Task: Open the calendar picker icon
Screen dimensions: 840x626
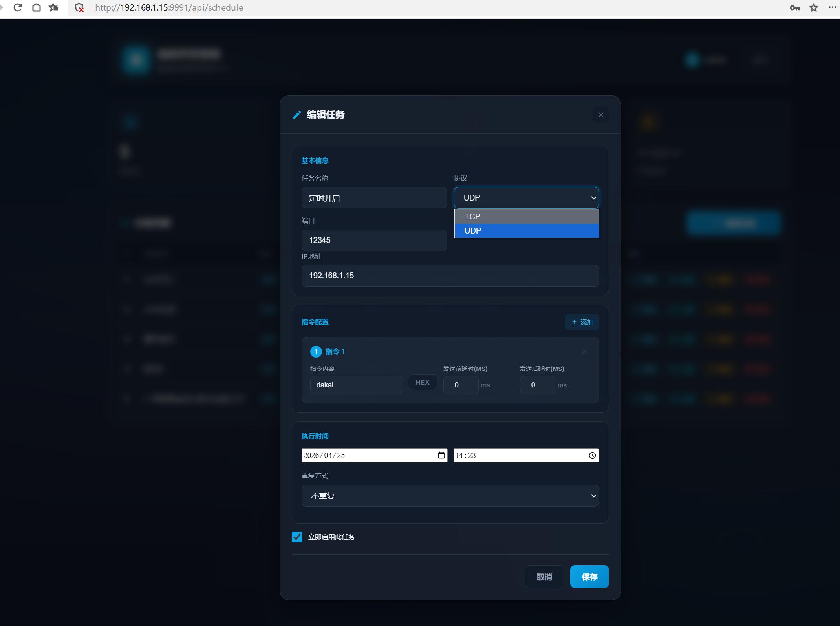Action: click(x=441, y=455)
